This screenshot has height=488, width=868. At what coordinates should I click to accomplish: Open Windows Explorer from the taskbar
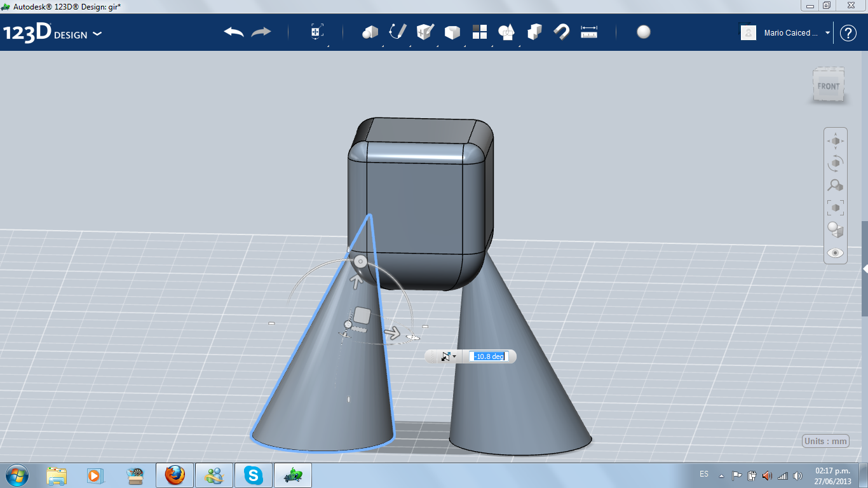[x=57, y=475]
